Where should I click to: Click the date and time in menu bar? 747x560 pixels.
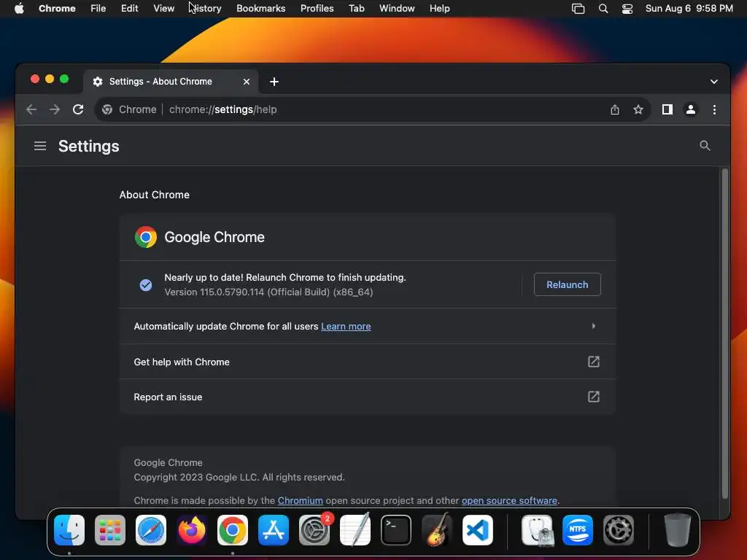click(689, 8)
